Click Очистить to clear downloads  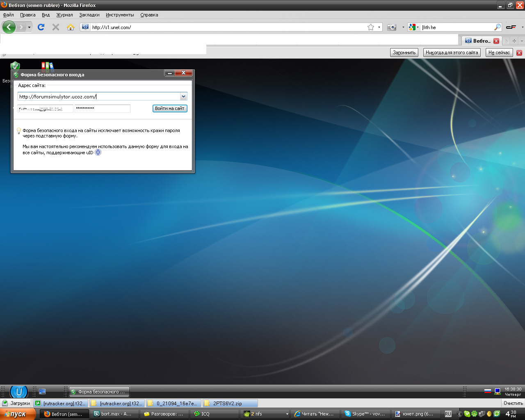point(513,403)
